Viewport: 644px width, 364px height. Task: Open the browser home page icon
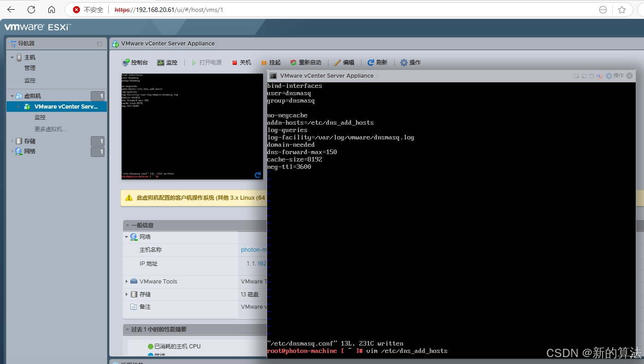coord(52,9)
